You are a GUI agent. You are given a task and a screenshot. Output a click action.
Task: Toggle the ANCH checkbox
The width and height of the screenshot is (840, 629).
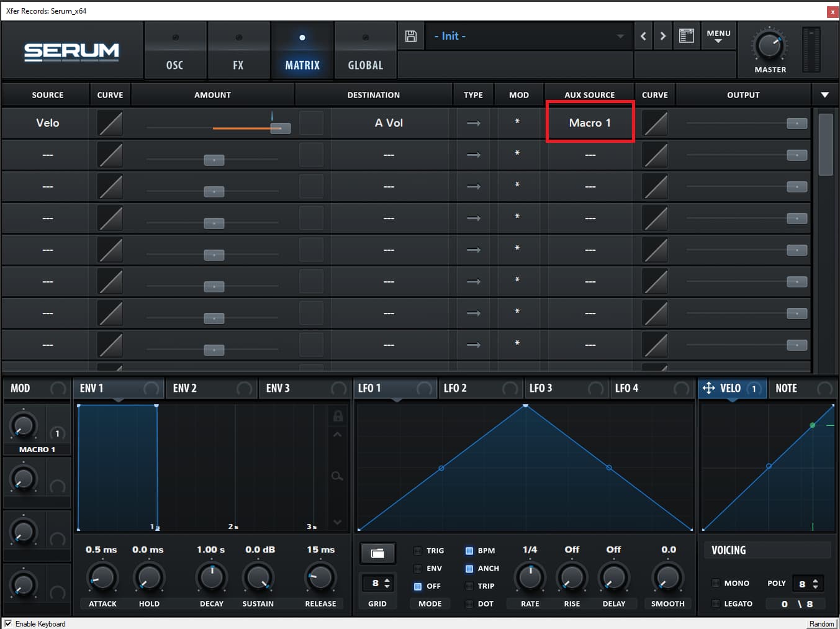pos(469,568)
